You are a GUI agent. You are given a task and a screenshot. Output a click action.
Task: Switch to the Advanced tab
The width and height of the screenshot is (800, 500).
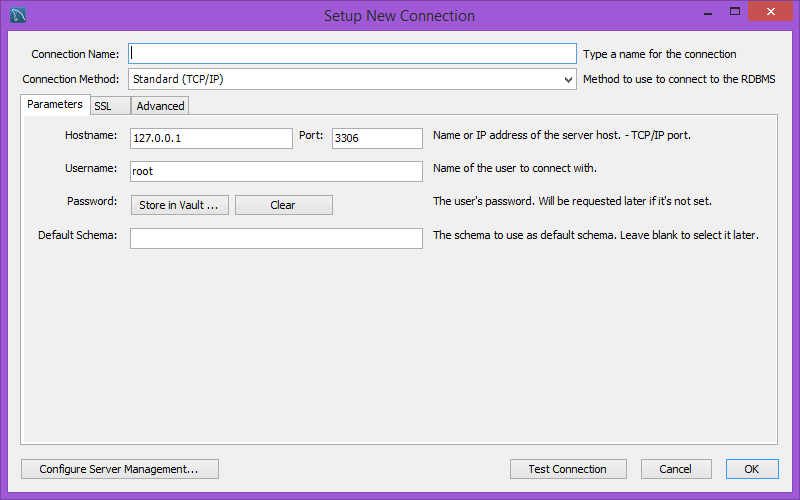160,106
